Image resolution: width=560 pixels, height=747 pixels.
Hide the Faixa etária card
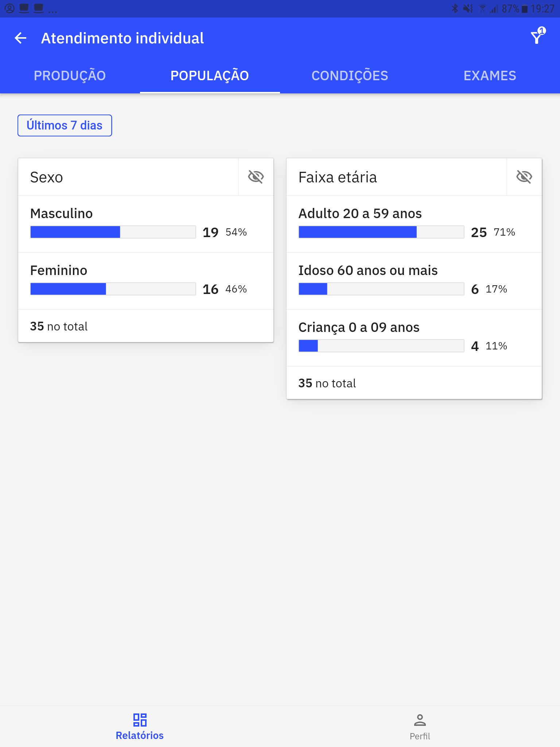coord(524,177)
